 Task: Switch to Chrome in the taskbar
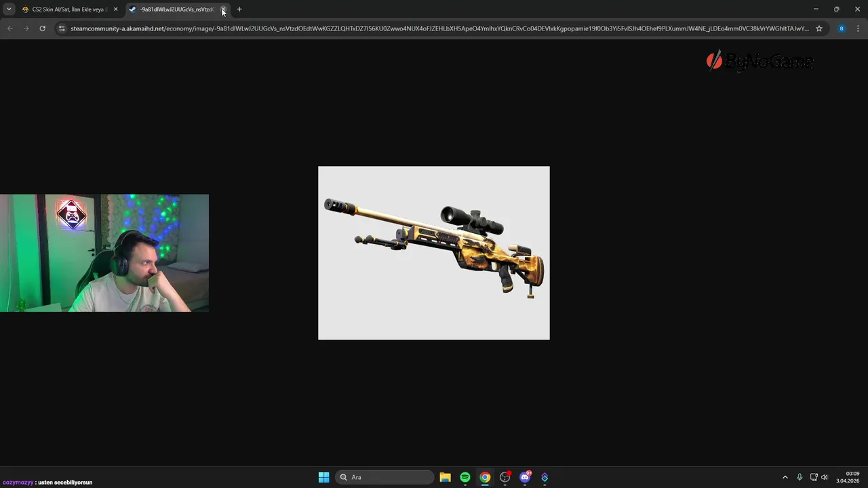[485, 477]
